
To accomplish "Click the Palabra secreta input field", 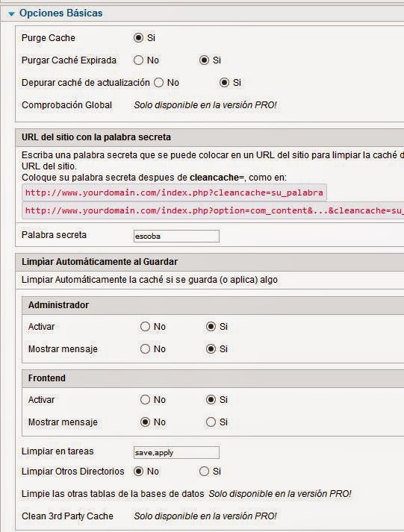I will [176, 236].
